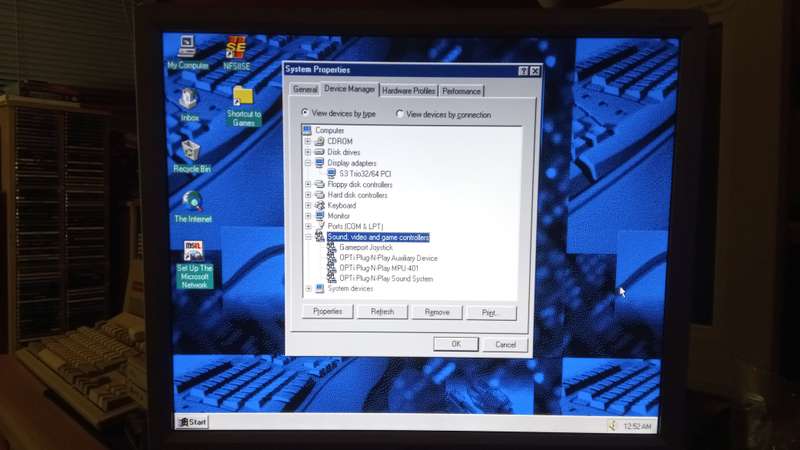Select the Set Up The Microsoft Network icon
Image resolution: width=800 pixels, height=450 pixels.
tap(194, 252)
